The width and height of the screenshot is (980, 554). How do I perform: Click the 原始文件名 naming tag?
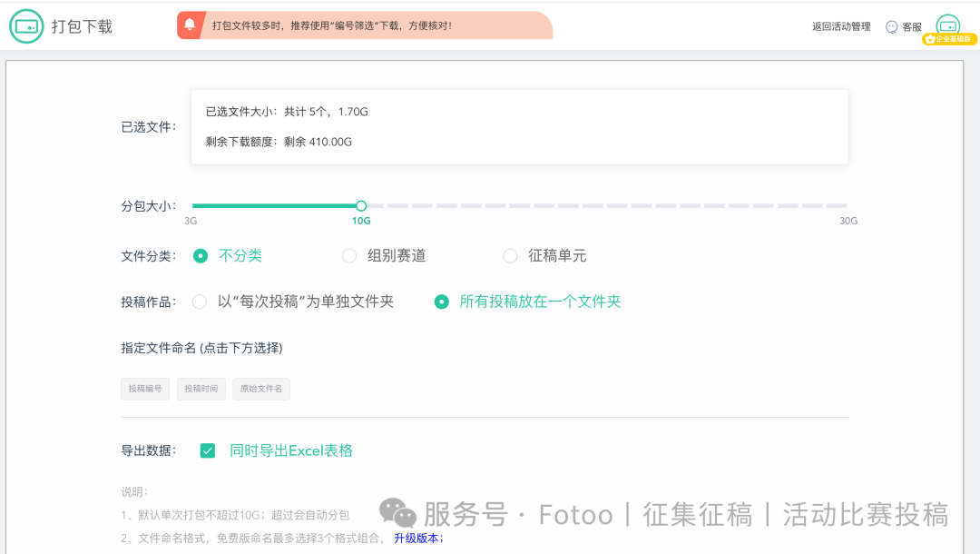(x=261, y=389)
